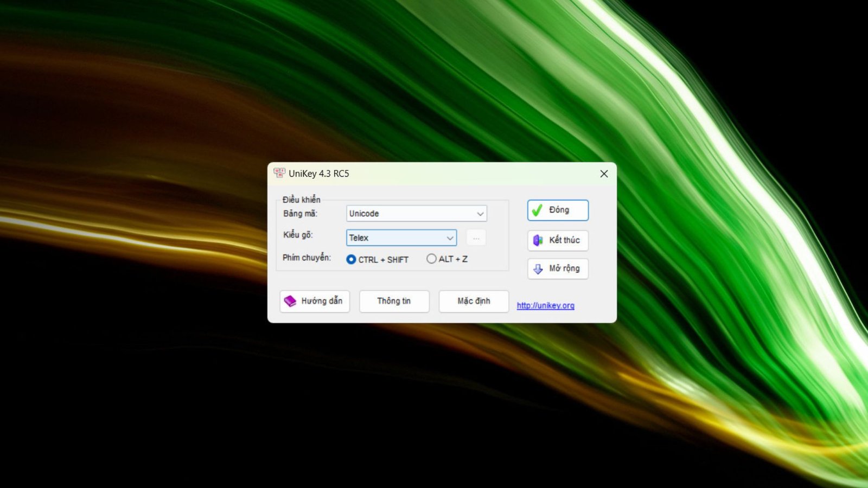The image size is (868, 488).
Task: Close the UniKey dialog with the X
Action: [604, 174]
